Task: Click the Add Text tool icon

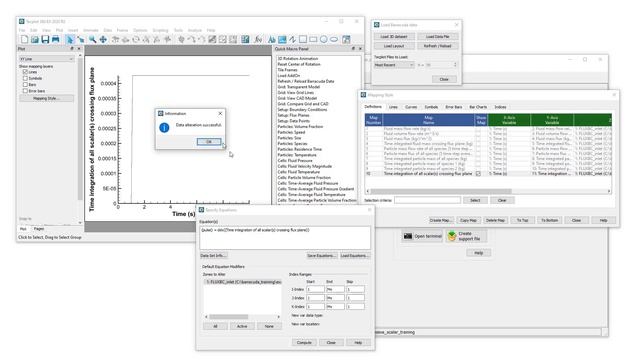Action: pyautogui.click(x=271, y=40)
